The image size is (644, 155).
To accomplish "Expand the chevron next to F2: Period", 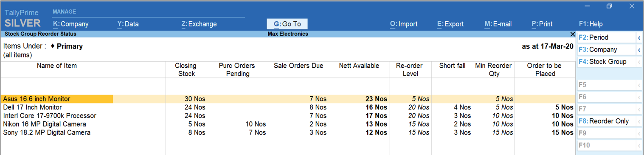I will pos(639,37).
